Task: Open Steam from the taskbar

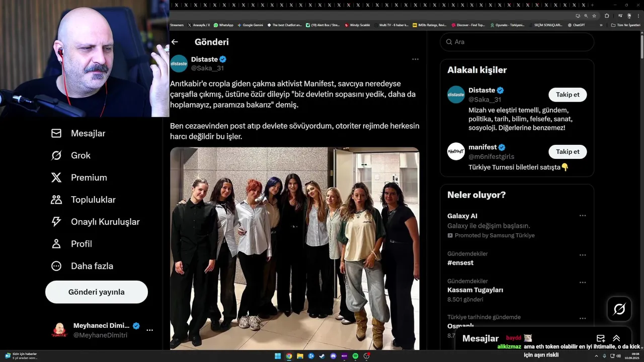Action: click(x=322, y=356)
